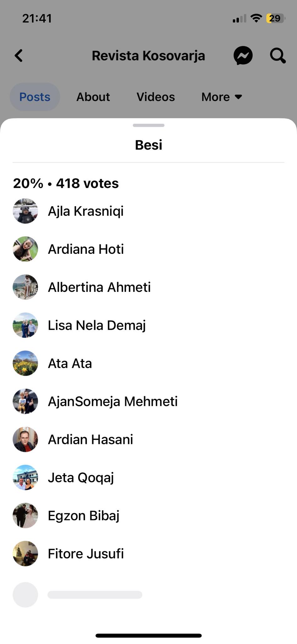Open Jeta Qoqaj's name link
Image resolution: width=297 pixels, height=644 pixels.
click(x=81, y=477)
